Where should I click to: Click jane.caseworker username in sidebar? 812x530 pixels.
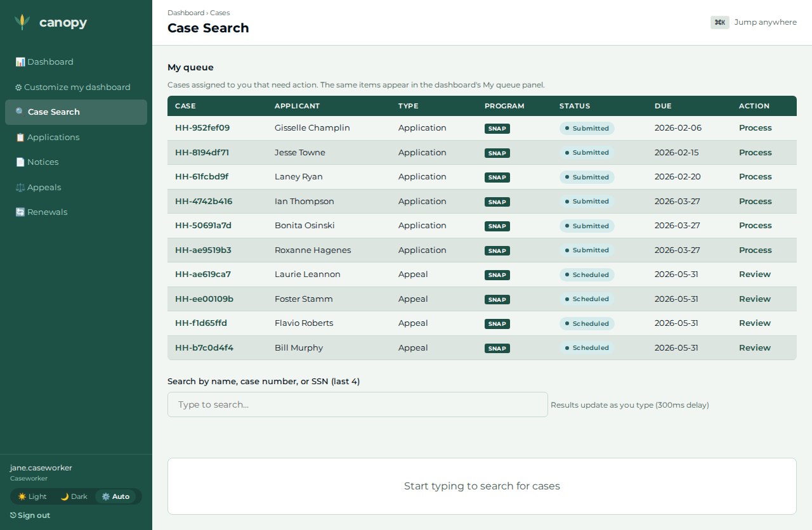coord(41,468)
